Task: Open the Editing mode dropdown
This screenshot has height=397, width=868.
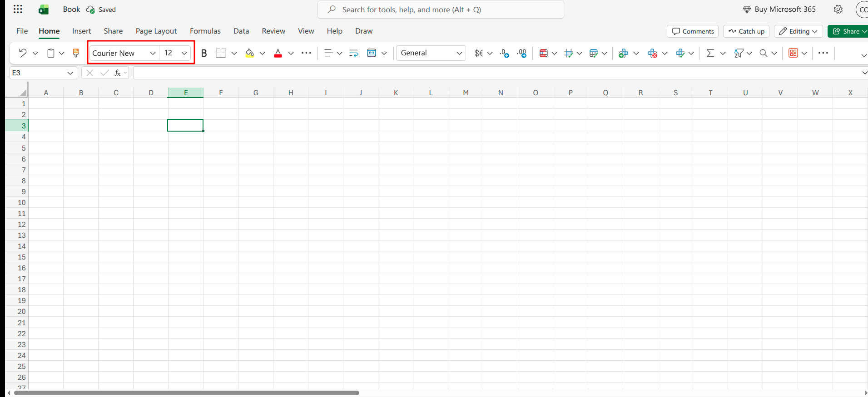Action: 798,31
